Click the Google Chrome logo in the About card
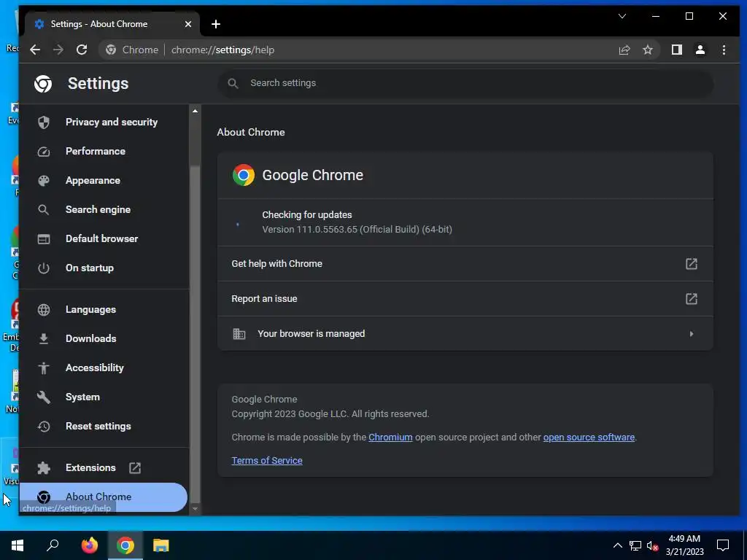 coord(244,175)
